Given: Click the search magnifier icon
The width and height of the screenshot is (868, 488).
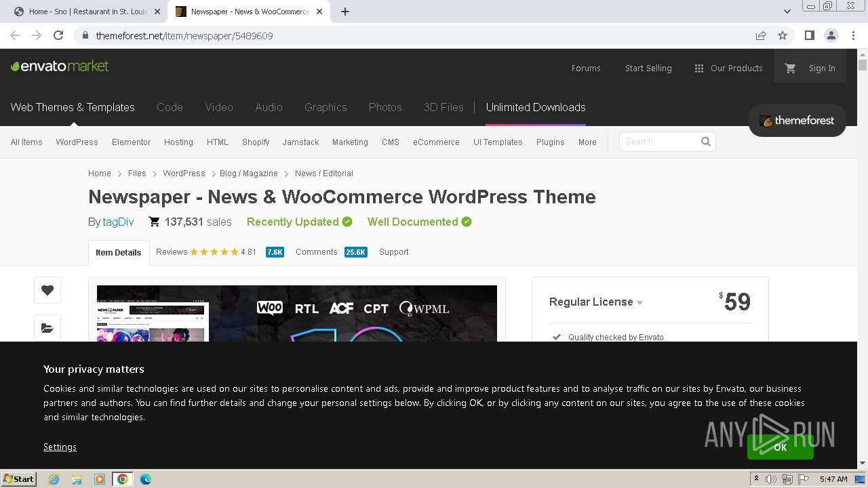Looking at the screenshot, I should coord(706,142).
